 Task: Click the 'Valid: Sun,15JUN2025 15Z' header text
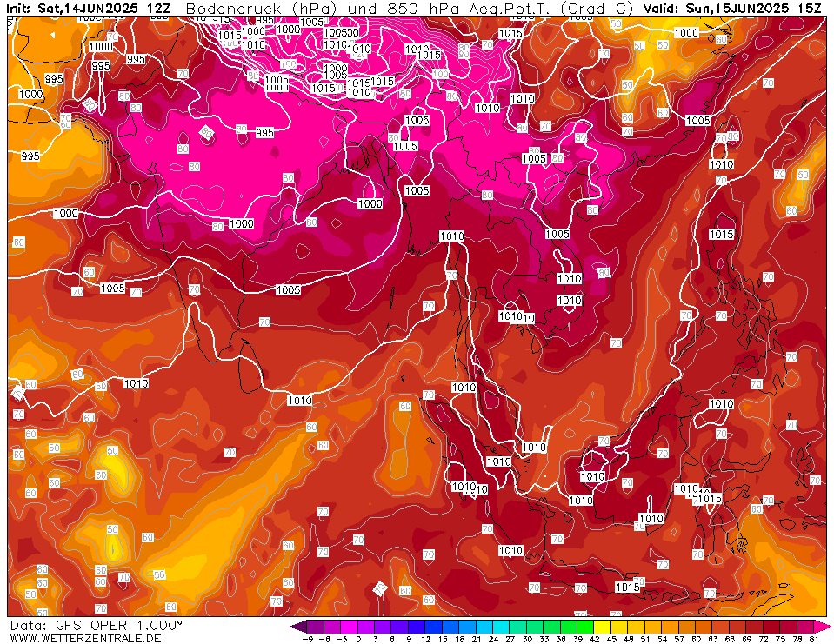[734, 9]
